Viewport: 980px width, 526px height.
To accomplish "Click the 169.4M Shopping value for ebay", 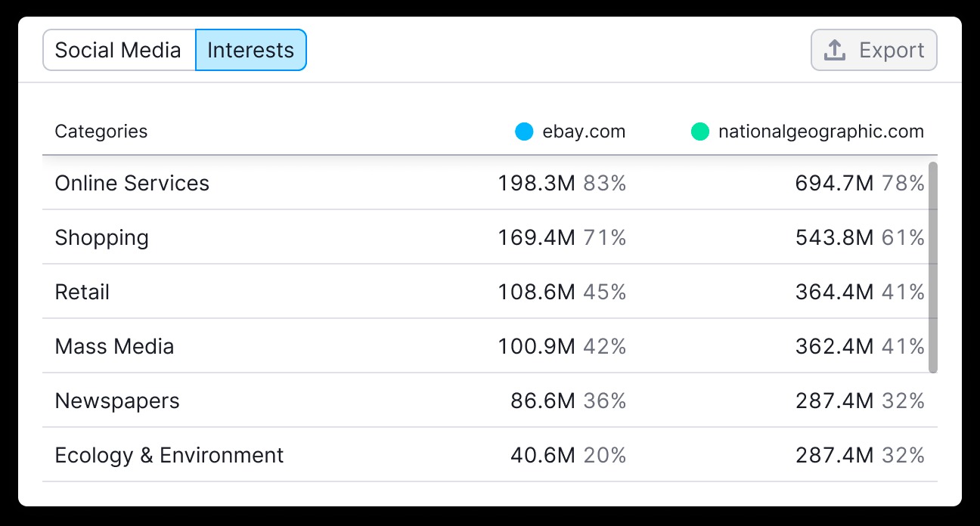I will coord(537,237).
